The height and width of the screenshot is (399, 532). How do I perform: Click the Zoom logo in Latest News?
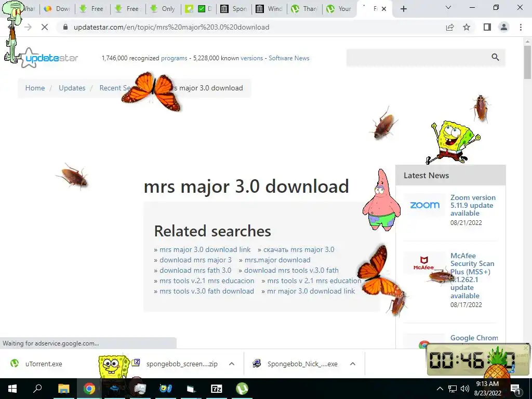point(424,205)
